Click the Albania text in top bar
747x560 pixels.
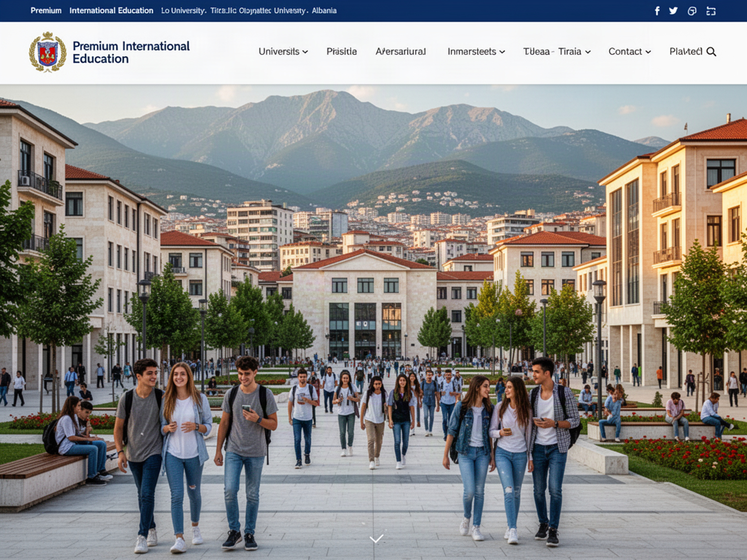(324, 10)
